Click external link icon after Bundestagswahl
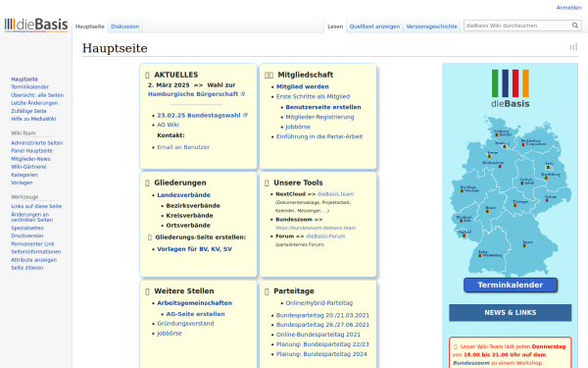This screenshot has height=368, width=588. click(246, 115)
